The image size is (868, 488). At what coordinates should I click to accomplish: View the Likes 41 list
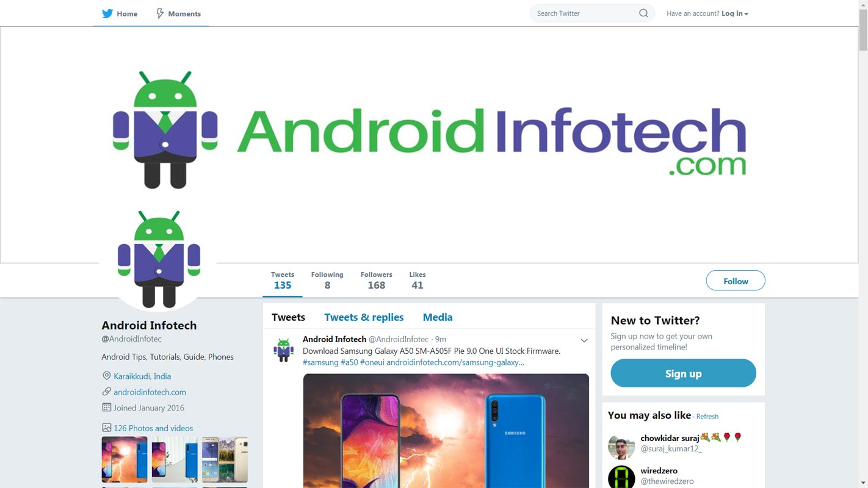tap(418, 281)
